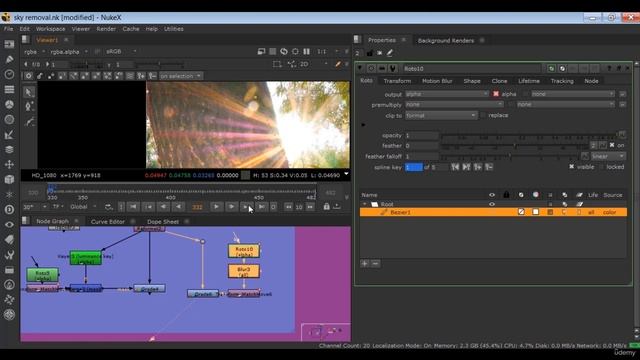Click the play forward button

coord(216,207)
